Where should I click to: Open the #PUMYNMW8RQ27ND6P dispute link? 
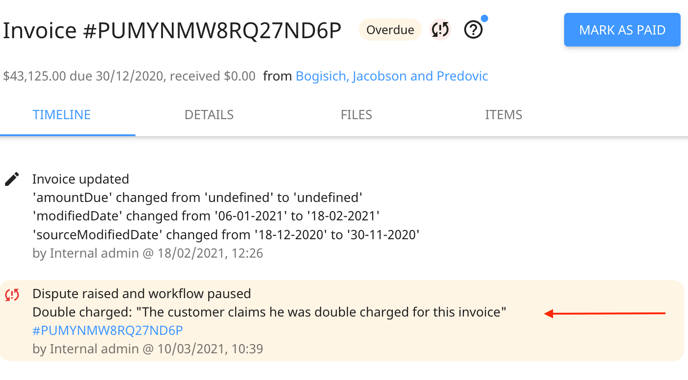(x=108, y=330)
